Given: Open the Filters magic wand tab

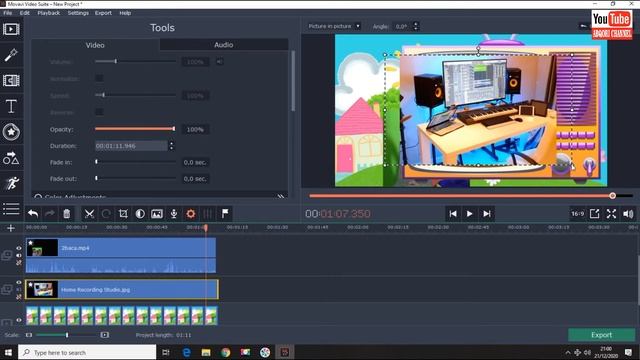Looking at the screenshot, I should (11, 55).
